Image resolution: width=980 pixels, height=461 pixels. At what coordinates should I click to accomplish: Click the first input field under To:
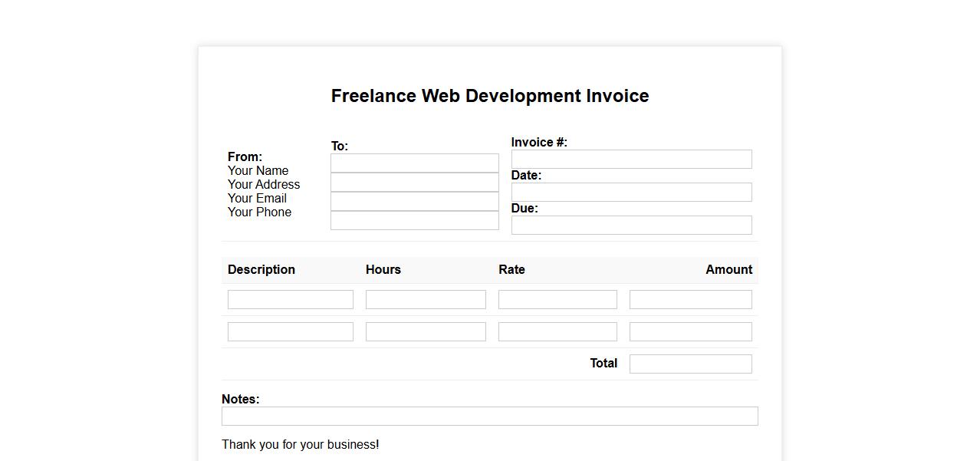pos(414,163)
